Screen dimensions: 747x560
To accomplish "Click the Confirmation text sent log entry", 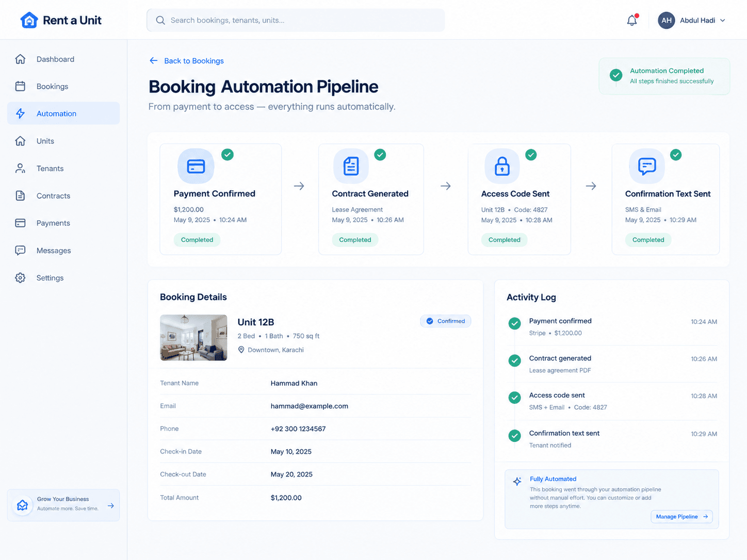I will pyautogui.click(x=612, y=439).
